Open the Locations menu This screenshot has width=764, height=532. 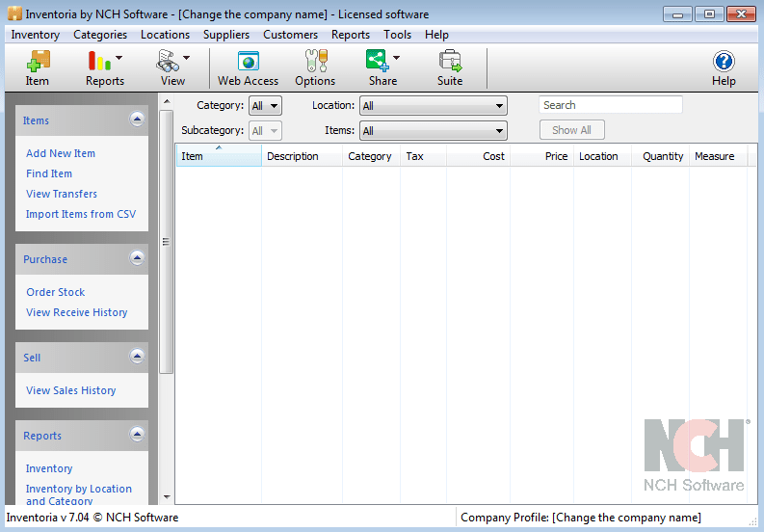(165, 35)
